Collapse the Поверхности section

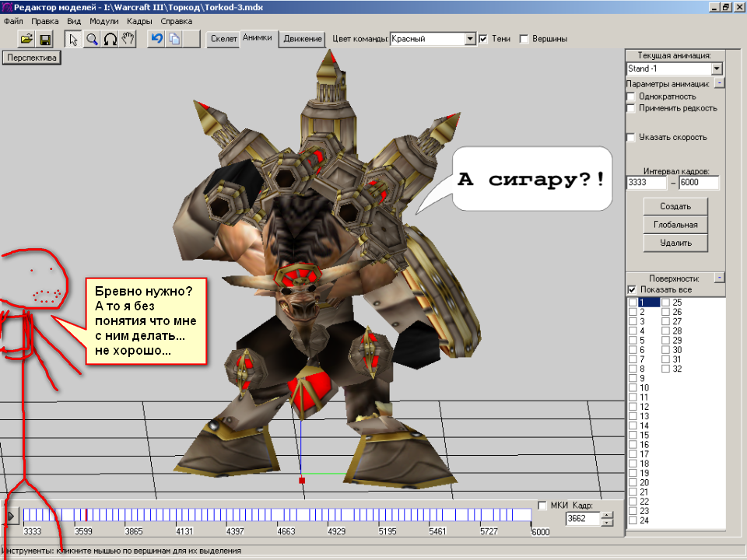719,277
